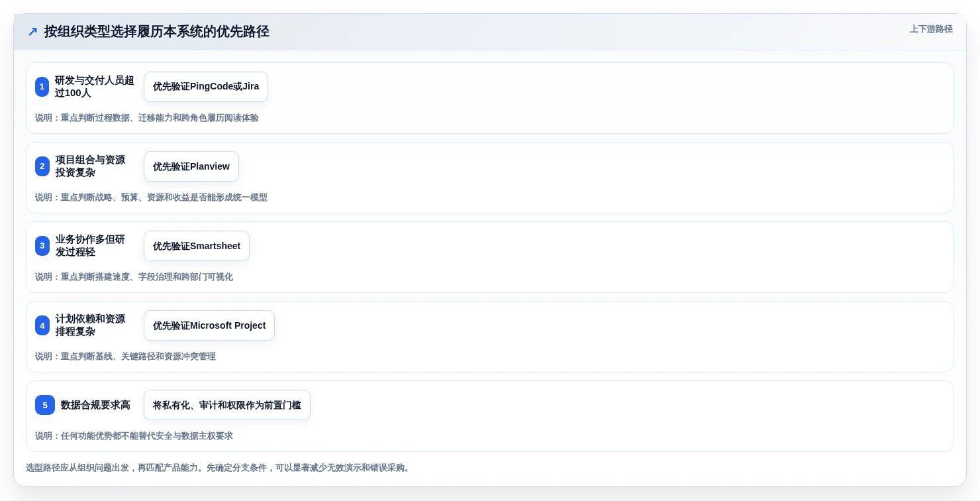Click the 优先验证PingCode或Jira button

(206, 87)
